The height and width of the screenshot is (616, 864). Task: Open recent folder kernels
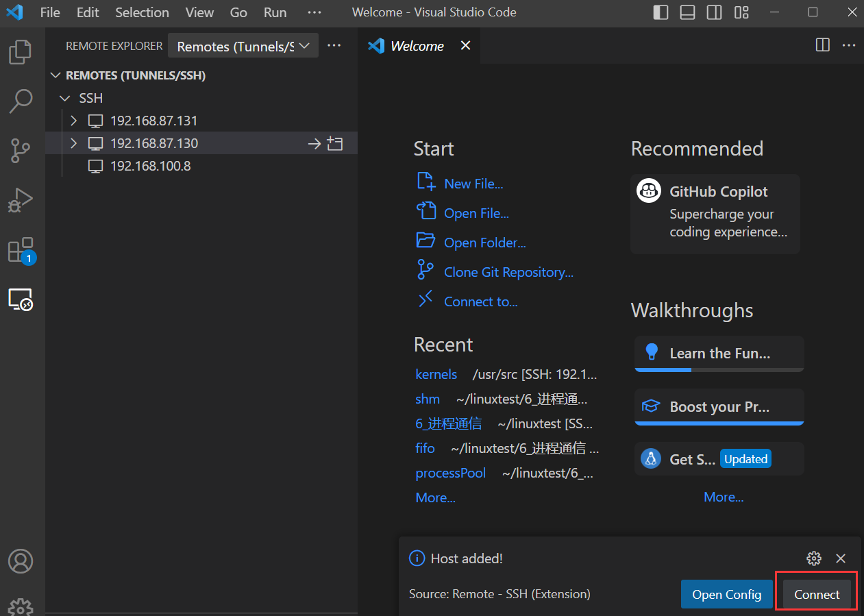pyautogui.click(x=436, y=374)
